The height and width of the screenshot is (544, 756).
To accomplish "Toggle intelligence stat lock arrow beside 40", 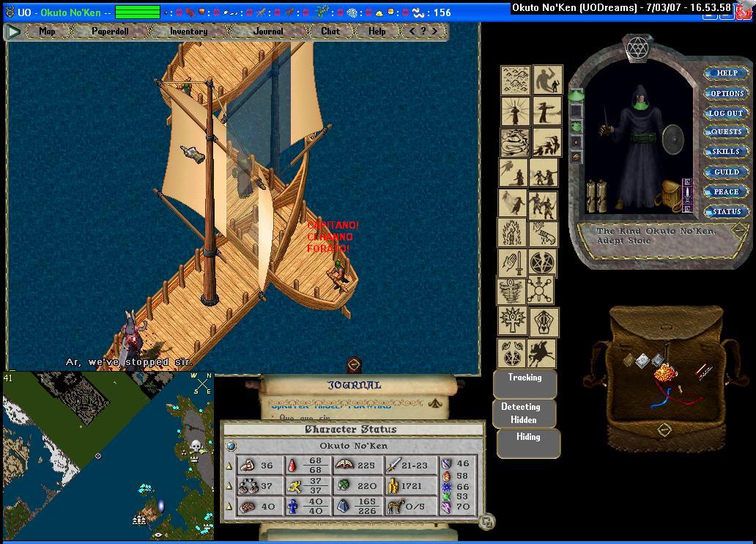I will click(x=229, y=507).
